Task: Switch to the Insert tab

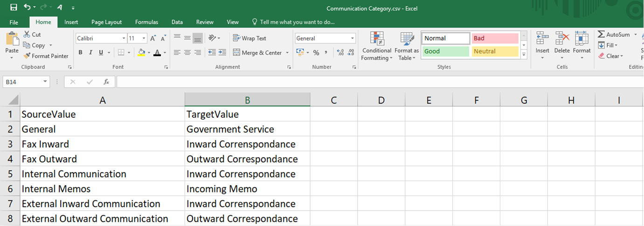Action: 71,22
